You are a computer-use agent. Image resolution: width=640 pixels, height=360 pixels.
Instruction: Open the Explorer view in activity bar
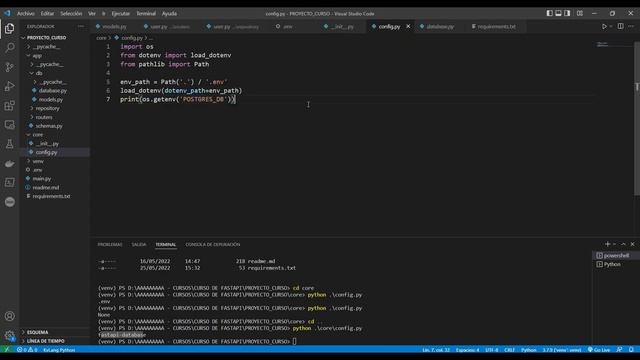pyautogui.click(x=9, y=28)
